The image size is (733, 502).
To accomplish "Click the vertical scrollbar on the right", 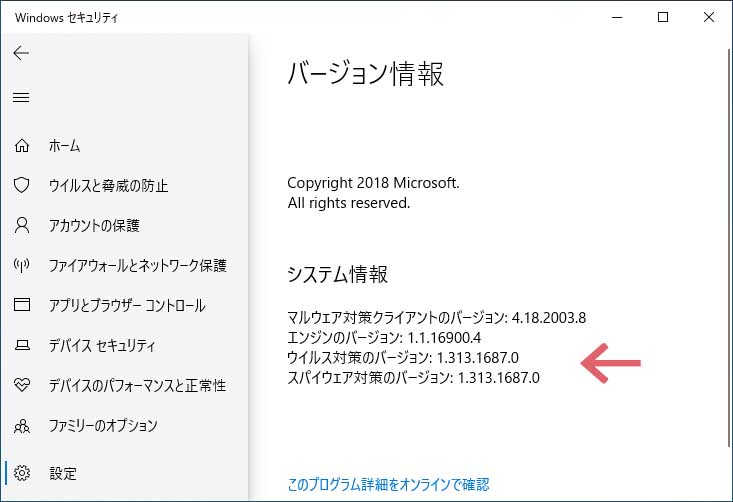I will point(729,248).
